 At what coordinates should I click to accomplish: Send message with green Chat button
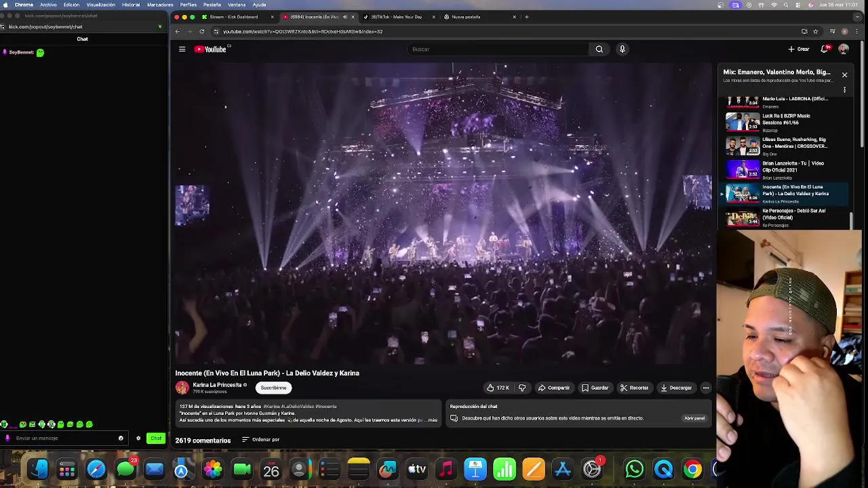coord(156,438)
